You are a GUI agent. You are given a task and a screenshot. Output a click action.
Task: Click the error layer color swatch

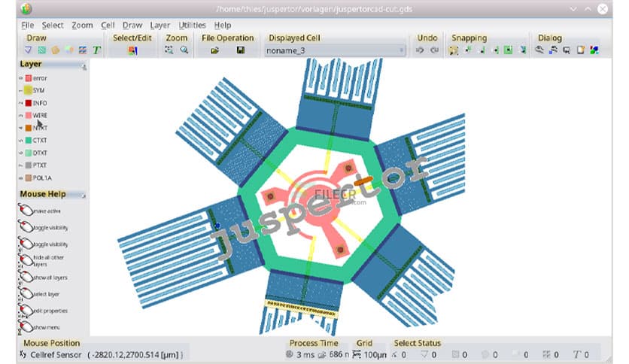click(x=29, y=78)
